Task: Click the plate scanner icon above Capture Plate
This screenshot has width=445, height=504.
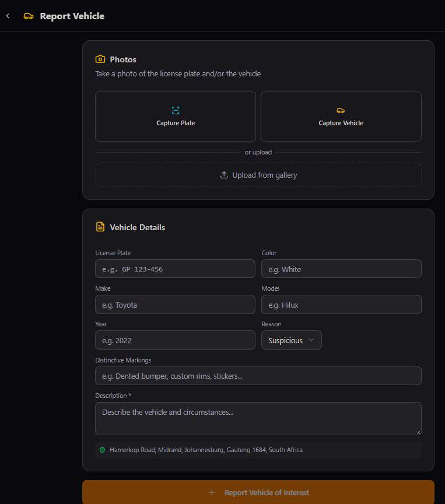Action: pos(176,110)
